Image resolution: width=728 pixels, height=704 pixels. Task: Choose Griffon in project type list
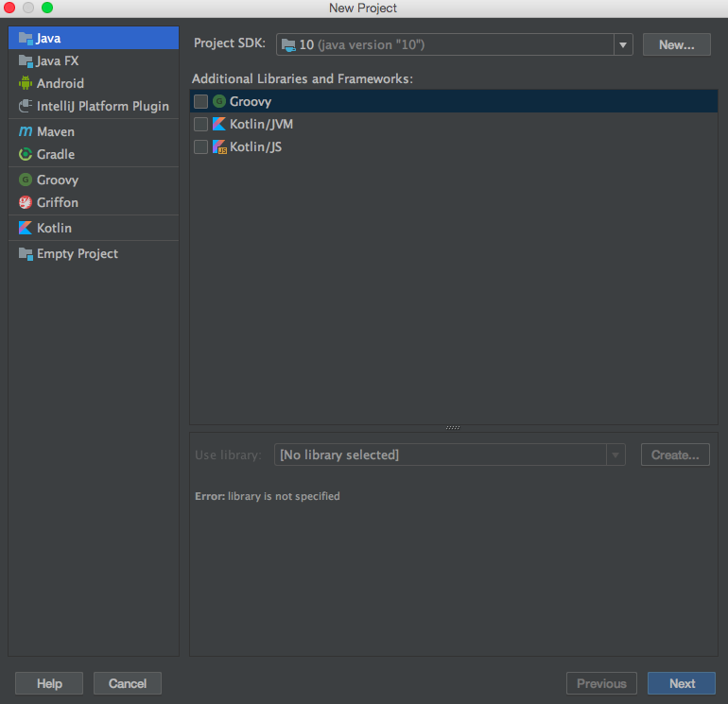click(94, 202)
